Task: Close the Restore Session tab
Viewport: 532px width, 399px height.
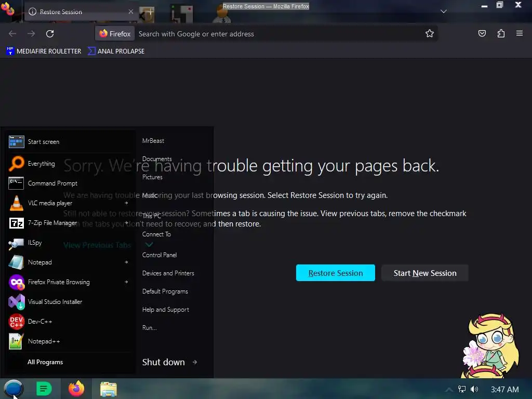Action: [131, 11]
